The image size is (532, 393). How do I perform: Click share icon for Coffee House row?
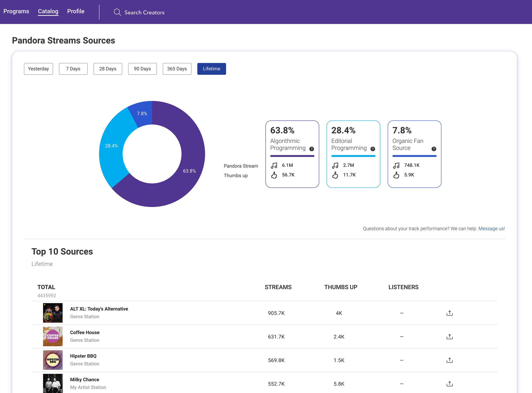pyautogui.click(x=449, y=337)
